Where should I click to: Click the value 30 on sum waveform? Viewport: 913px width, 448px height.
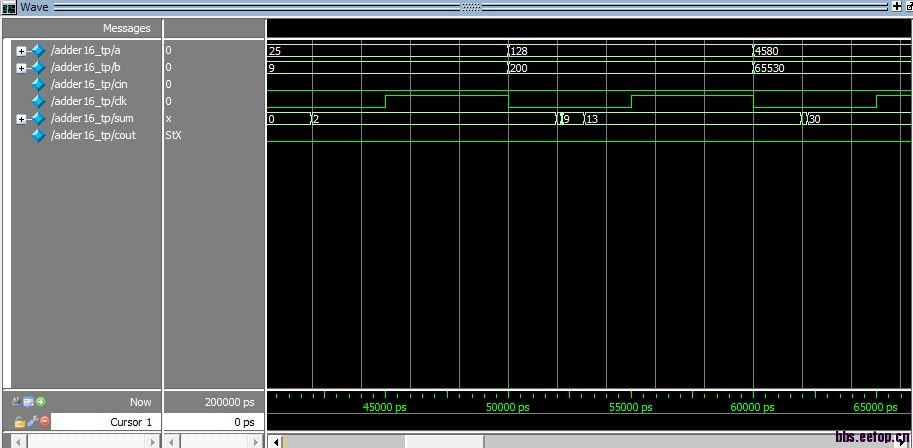click(x=815, y=119)
